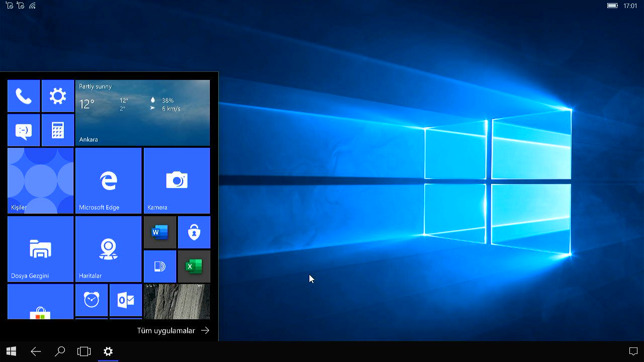Click the Wi-Fi signal status icon

tap(33, 6)
